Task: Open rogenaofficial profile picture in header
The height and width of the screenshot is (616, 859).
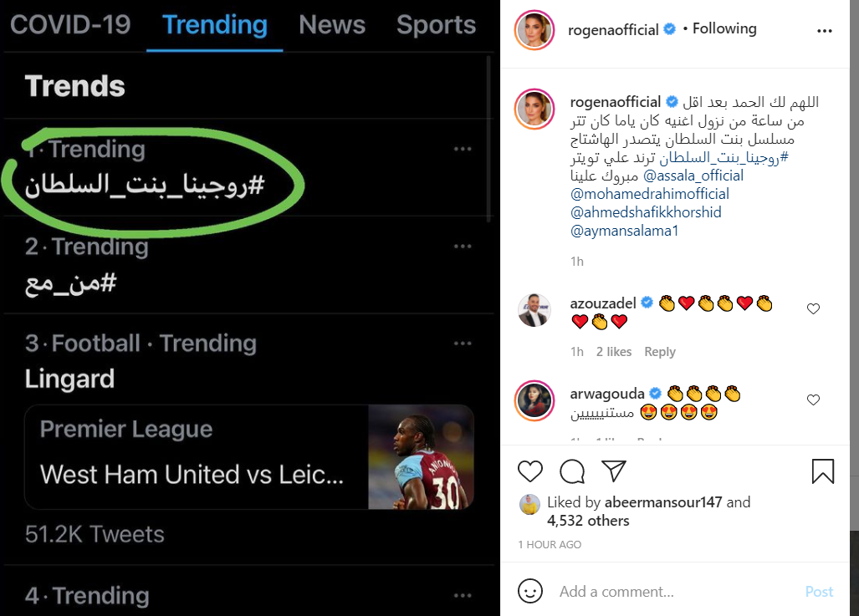Action: (535, 32)
